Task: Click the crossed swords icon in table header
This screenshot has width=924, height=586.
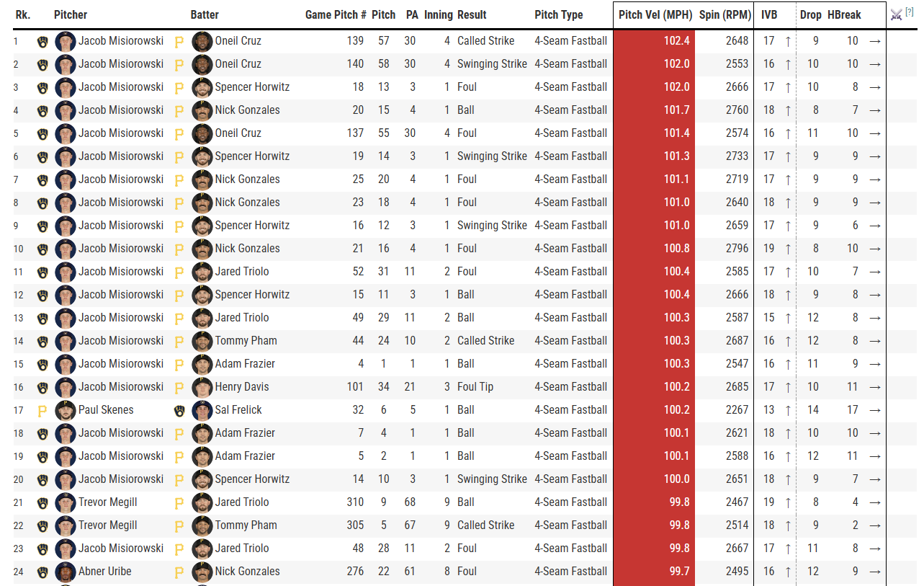Action: pos(896,14)
